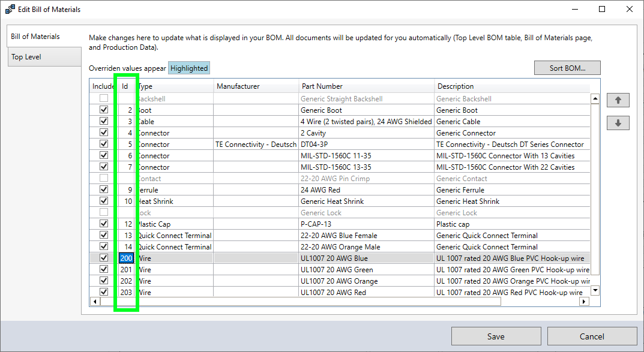Click the Plastic cap description cell

tap(512, 224)
